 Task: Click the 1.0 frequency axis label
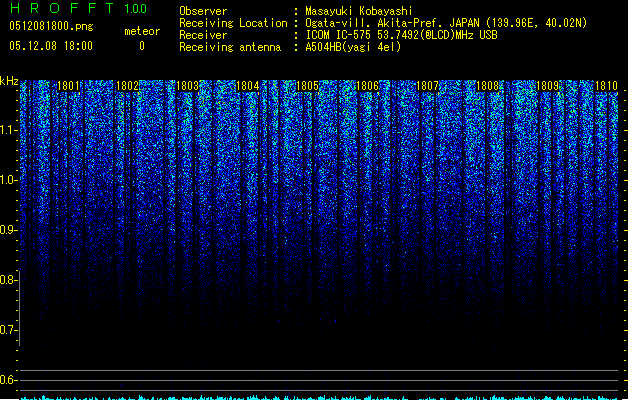[x=8, y=180]
